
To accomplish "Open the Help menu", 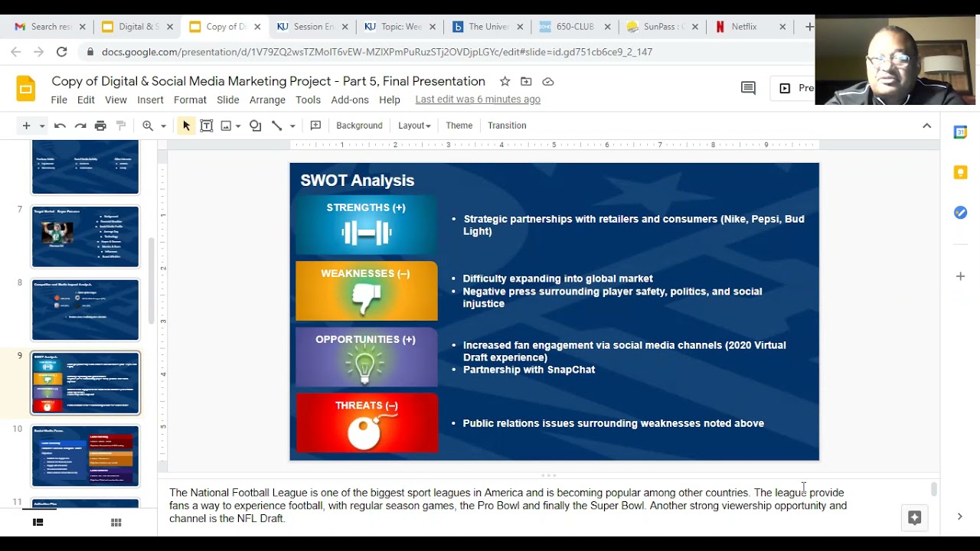I will pos(390,99).
